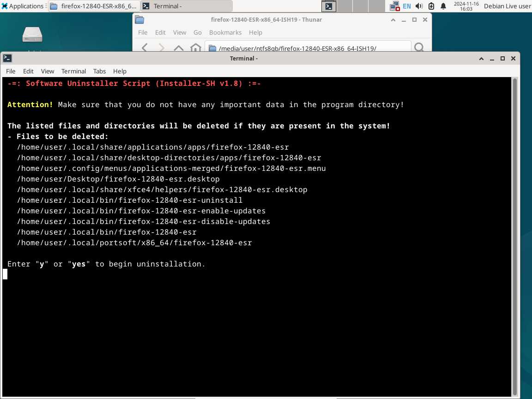
Task: Open File menu in Thunar window
Action: click(x=143, y=33)
